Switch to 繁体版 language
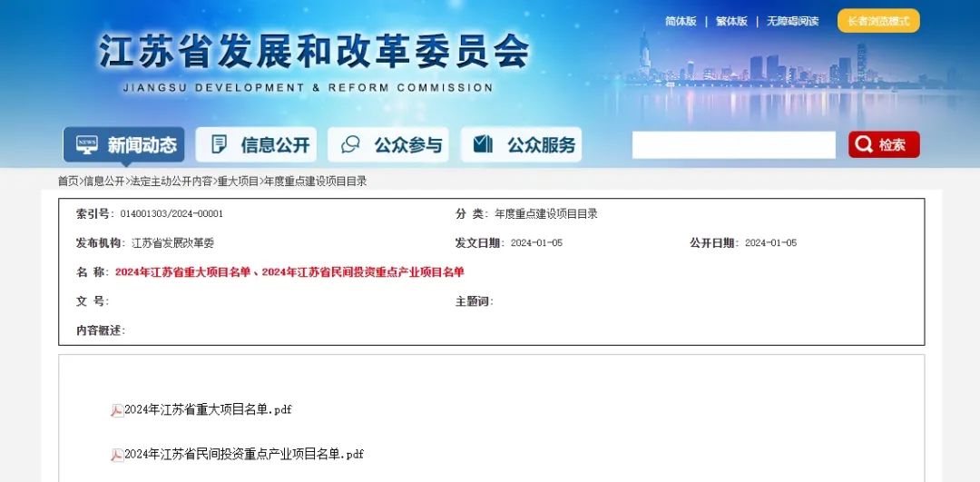This screenshot has width=980, height=482. (x=731, y=21)
